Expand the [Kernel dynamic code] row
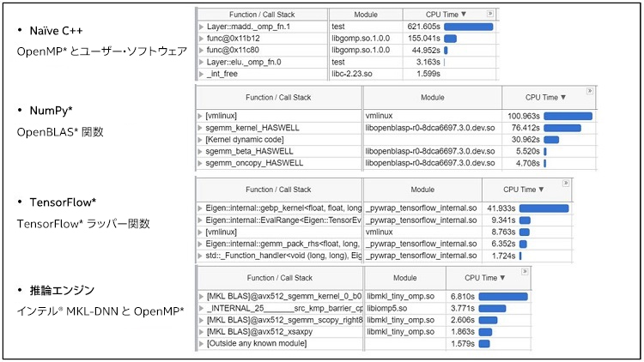 [x=200, y=140]
